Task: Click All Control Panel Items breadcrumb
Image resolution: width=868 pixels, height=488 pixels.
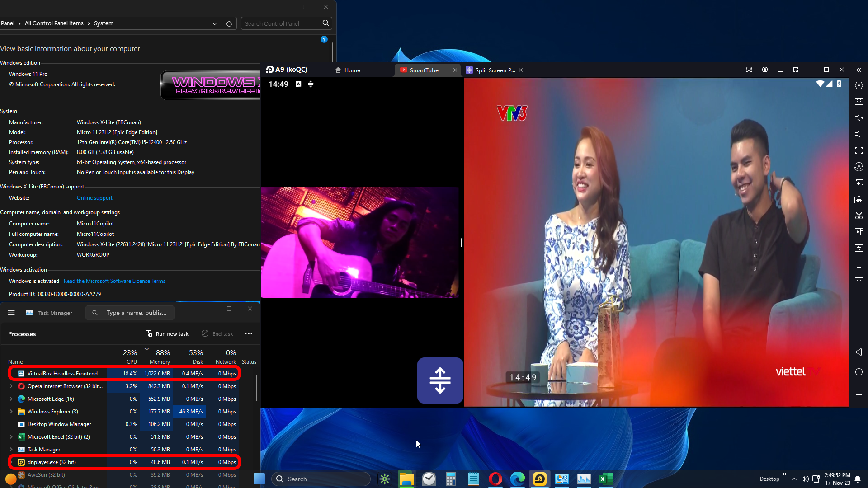Action: coord(54,23)
